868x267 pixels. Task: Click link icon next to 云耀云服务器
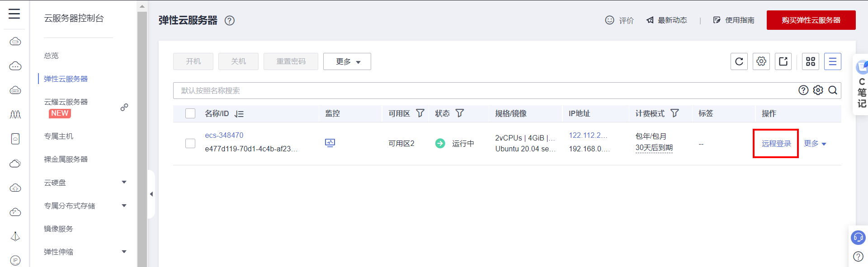pos(124,107)
